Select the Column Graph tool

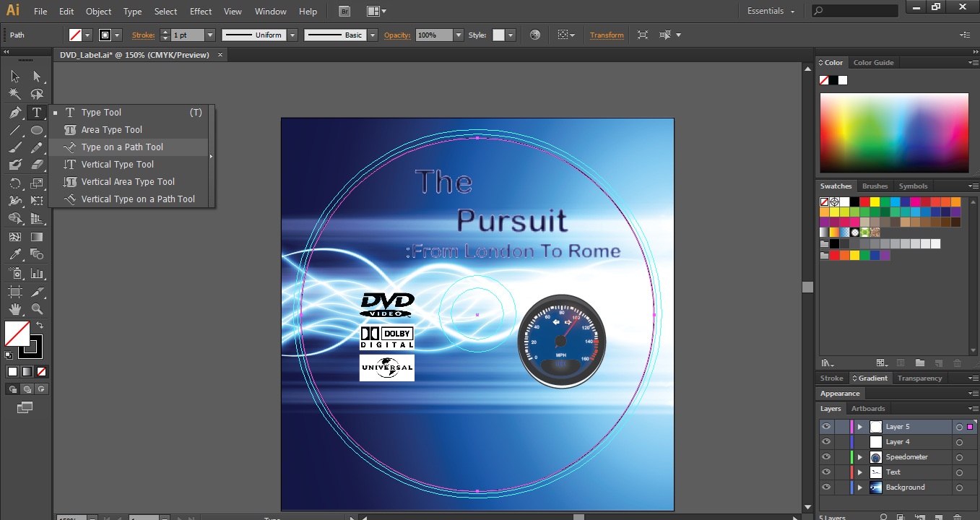(x=37, y=273)
